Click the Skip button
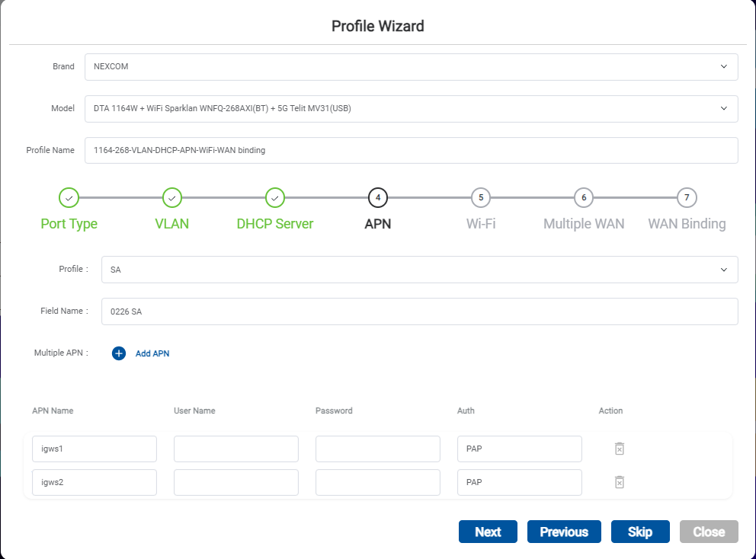Screen dimensions: 756x559 [640, 532]
